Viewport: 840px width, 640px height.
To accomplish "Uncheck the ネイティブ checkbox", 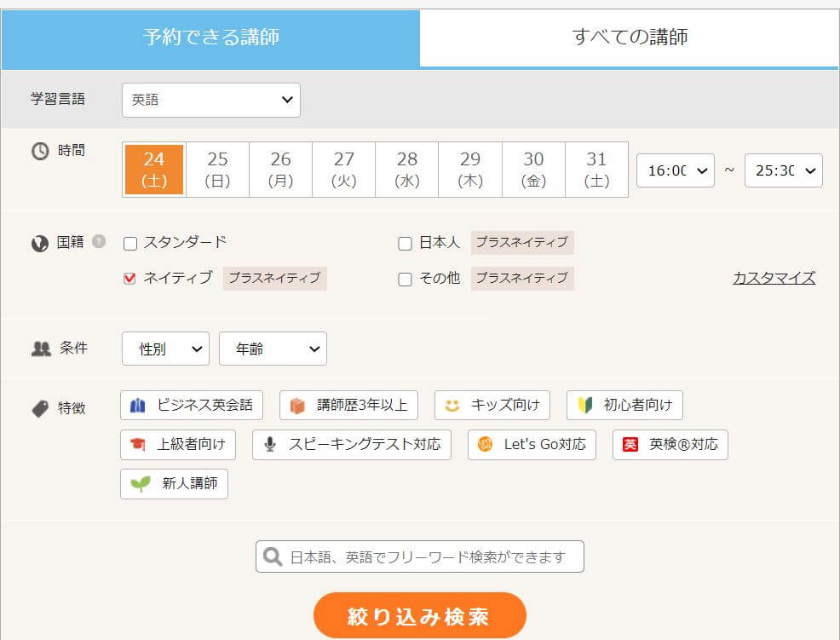I will (129, 278).
